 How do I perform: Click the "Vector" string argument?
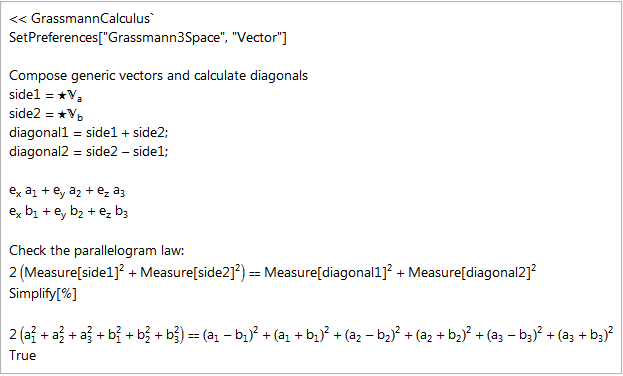point(257,37)
